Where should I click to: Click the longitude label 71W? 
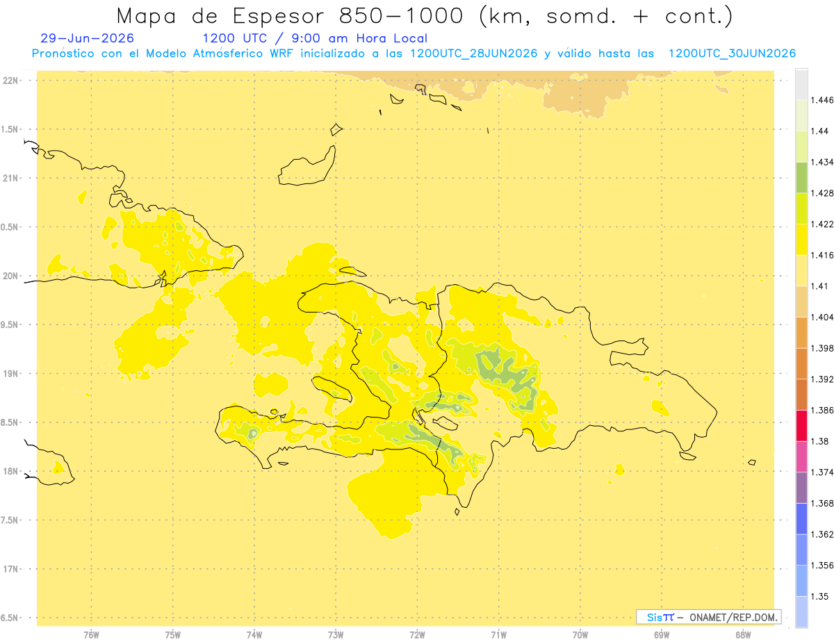pos(498,634)
